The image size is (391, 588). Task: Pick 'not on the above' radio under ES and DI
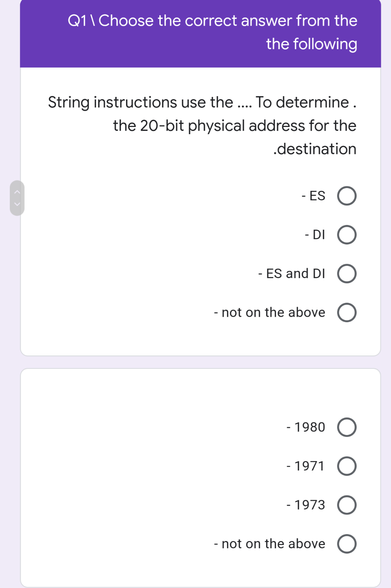click(346, 312)
